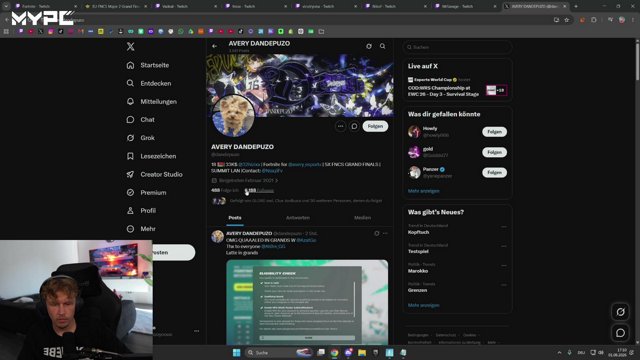640x360 pixels.
Task: Click the taskbar Suche box
Action: point(278,353)
